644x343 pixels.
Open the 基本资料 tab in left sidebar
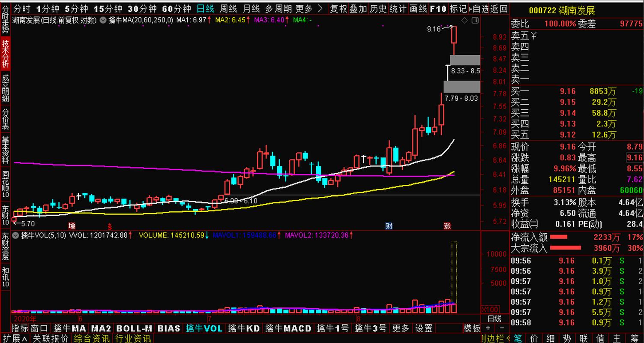click(x=5, y=150)
